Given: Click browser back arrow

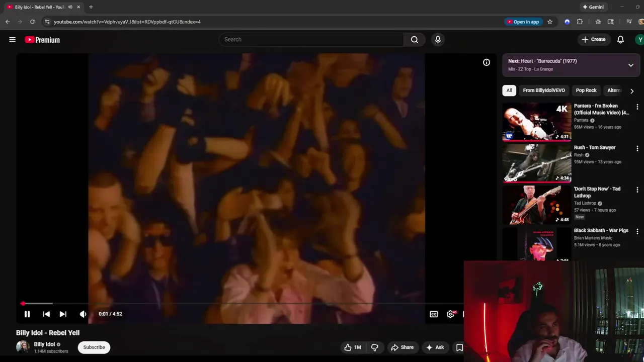Looking at the screenshot, I should pyautogui.click(x=8, y=22).
